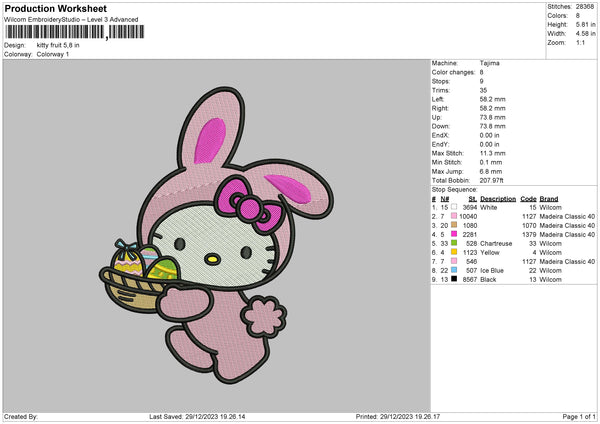The image size is (600, 424).
Task: Click the Max Jump value 6.8 mm
Action: pyautogui.click(x=491, y=171)
